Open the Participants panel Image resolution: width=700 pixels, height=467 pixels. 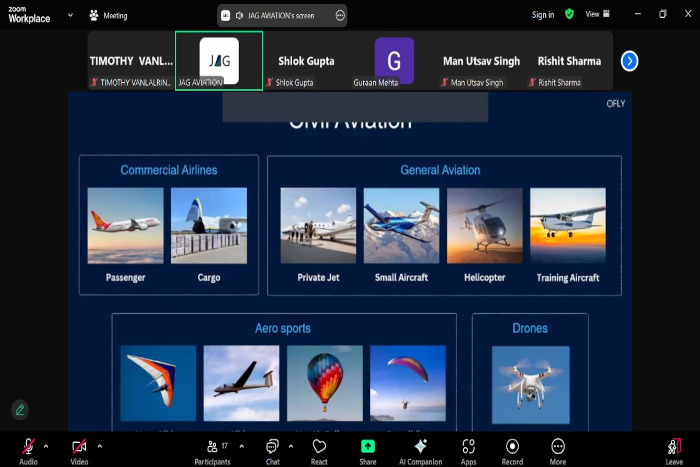pyautogui.click(x=212, y=447)
